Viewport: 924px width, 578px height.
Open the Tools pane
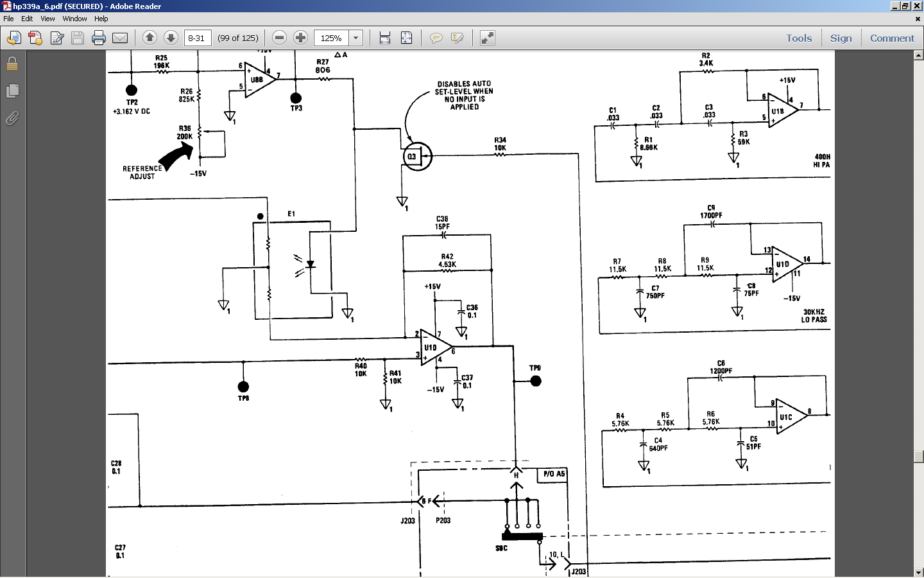click(x=799, y=38)
